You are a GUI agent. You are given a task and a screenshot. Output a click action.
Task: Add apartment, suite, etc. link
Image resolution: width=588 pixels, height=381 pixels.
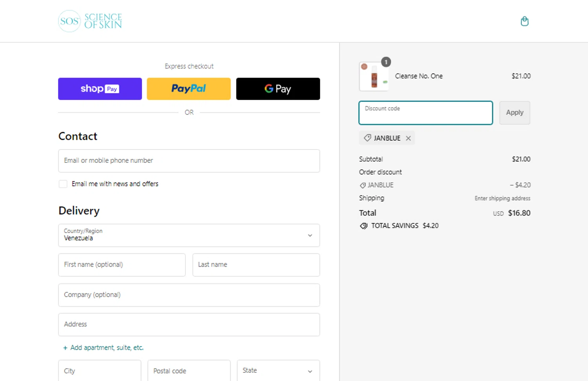103,348
